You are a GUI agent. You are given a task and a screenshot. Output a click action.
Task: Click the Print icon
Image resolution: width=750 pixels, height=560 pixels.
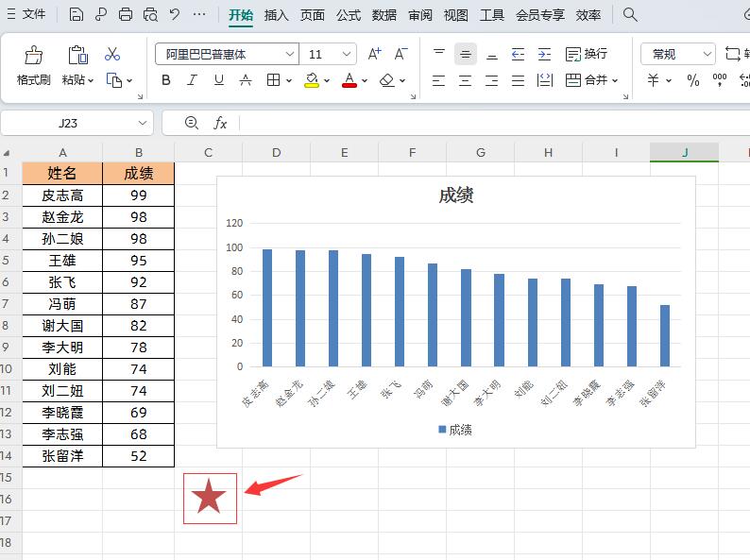pos(126,14)
